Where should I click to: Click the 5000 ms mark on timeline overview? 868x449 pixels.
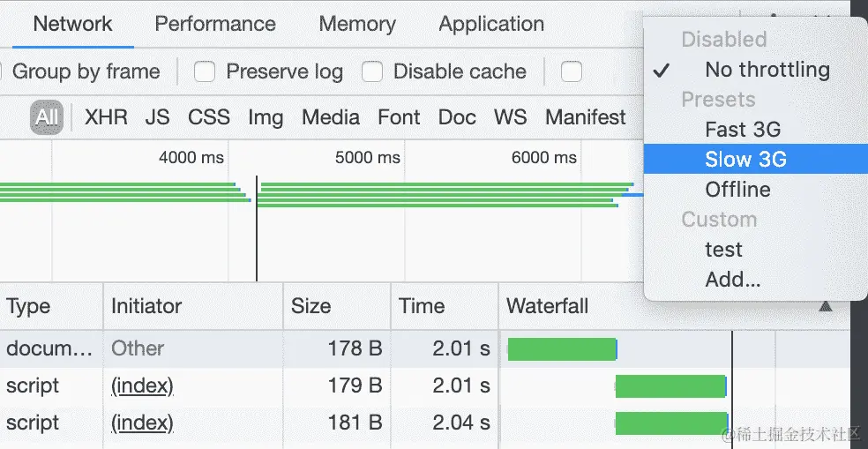click(367, 158)
